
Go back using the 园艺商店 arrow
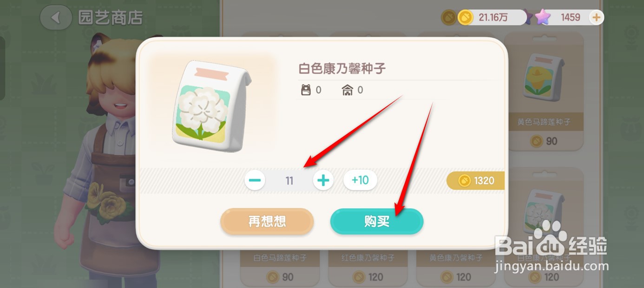56,18
